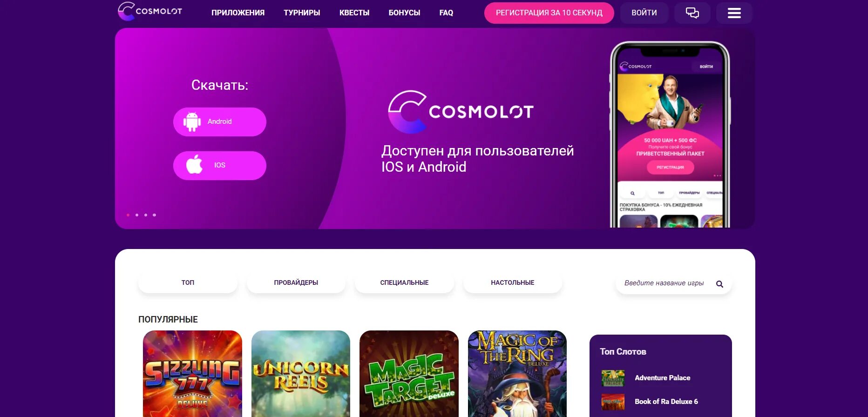This screenshot has height=417, width=868.
Task: Open the Sizzling 777 Deluxe game thumbnail
Action: point(192,374)
